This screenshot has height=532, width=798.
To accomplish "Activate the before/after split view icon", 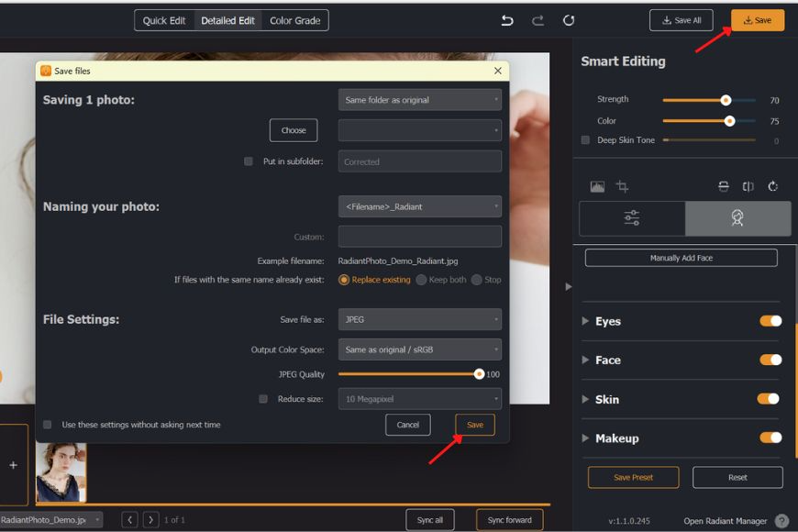I will click(x=748, y=186).
